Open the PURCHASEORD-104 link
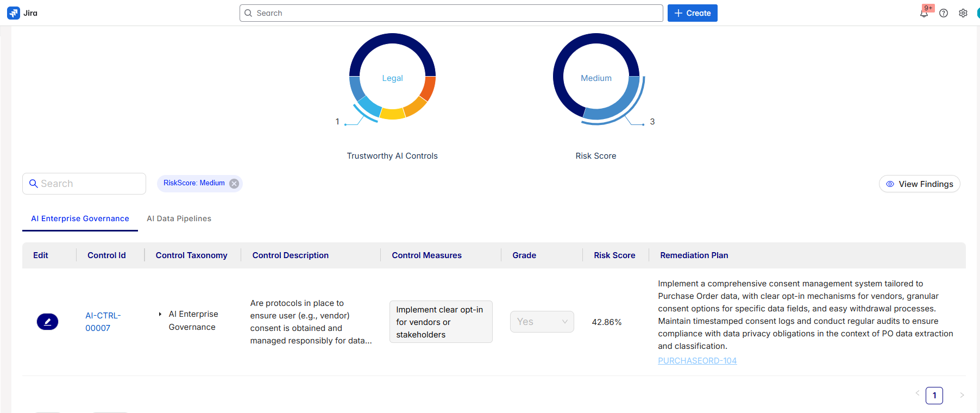This screenshot has width=980, height=413. 697,361
